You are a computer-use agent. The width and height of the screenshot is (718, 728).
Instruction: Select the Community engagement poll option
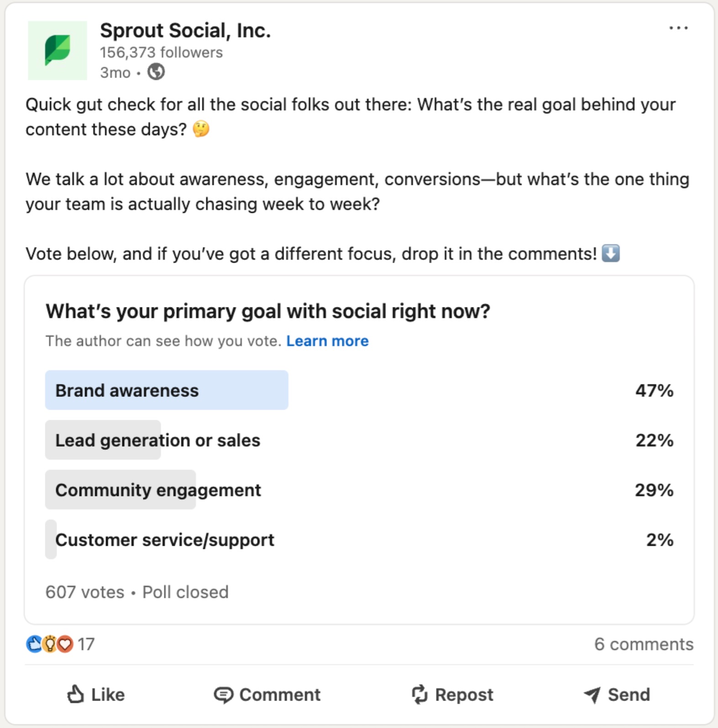158,490
